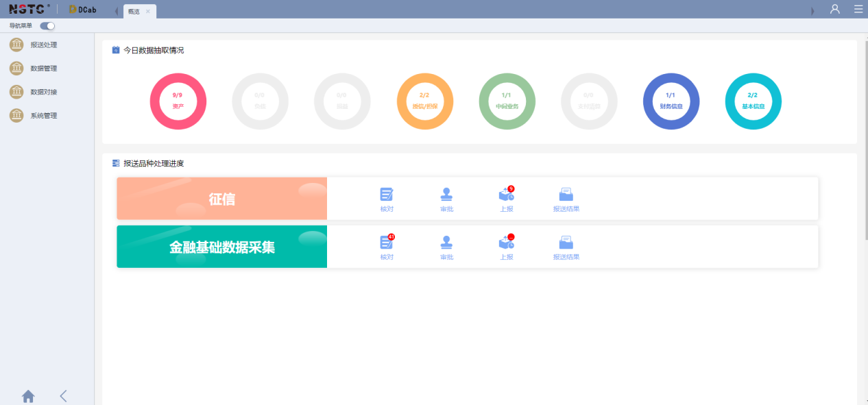
Task: Click the home icon at sidebar bottom
Action: (x=28, y=396)
